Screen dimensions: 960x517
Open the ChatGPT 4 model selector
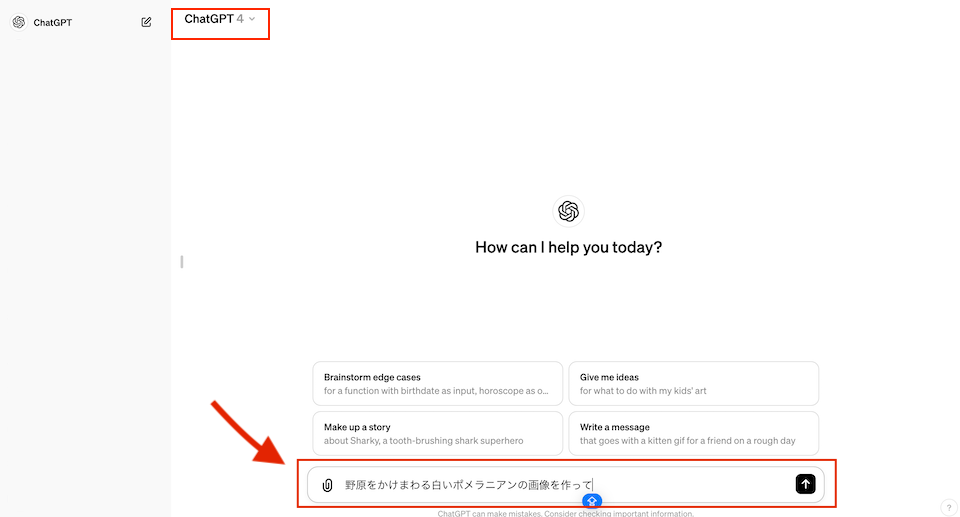(220, 20)
